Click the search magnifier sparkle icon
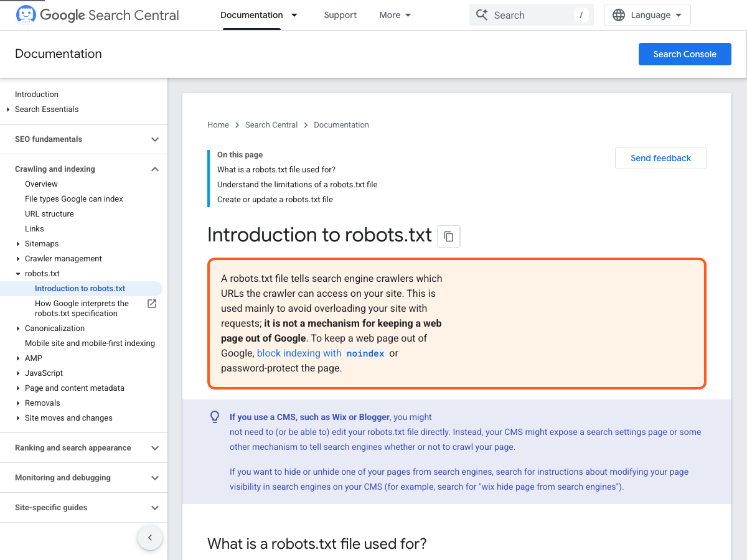This screenshot has height=560, width=747. pyautogui.click(x=482, y=15)
